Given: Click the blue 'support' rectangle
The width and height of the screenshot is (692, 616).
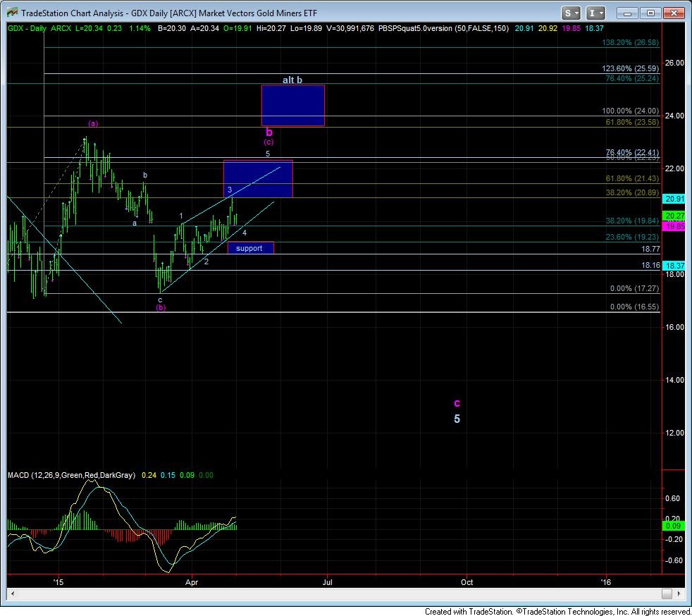Looking at the screenshot, I should coord(250,248).
